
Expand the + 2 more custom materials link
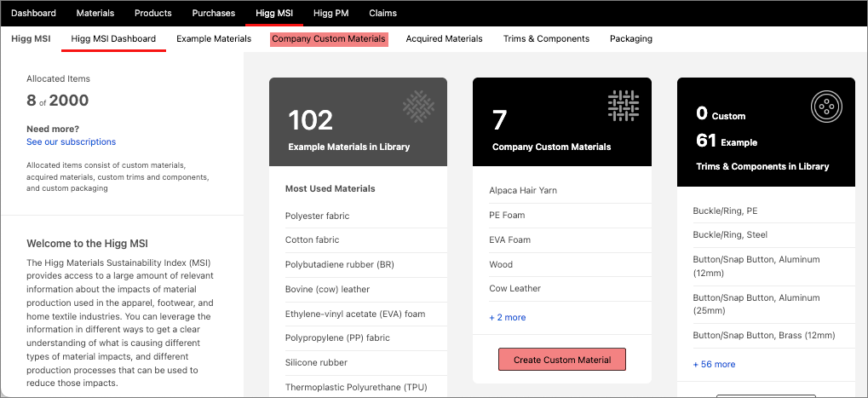(508, 317)
